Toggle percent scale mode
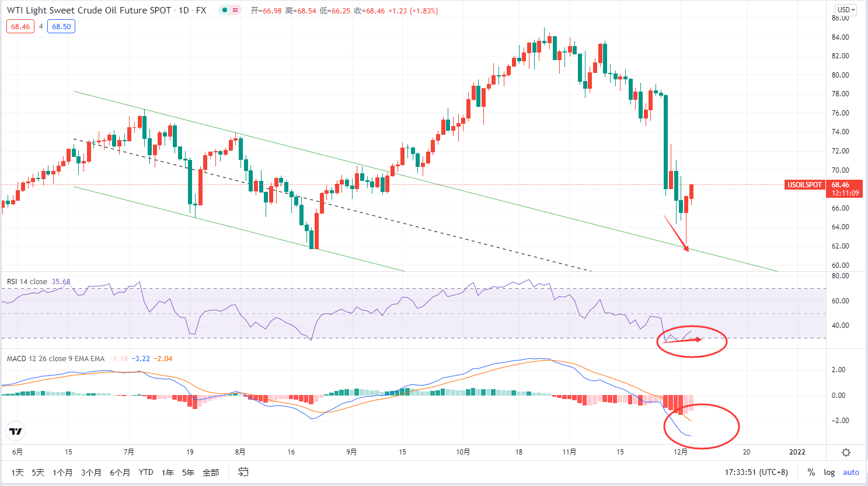This screenshot has height=486, width=868. (811, 472)
